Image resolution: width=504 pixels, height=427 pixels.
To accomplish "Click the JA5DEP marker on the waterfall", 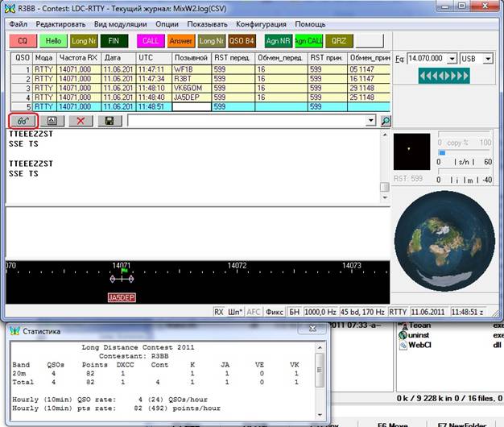I will pos(122,297).
